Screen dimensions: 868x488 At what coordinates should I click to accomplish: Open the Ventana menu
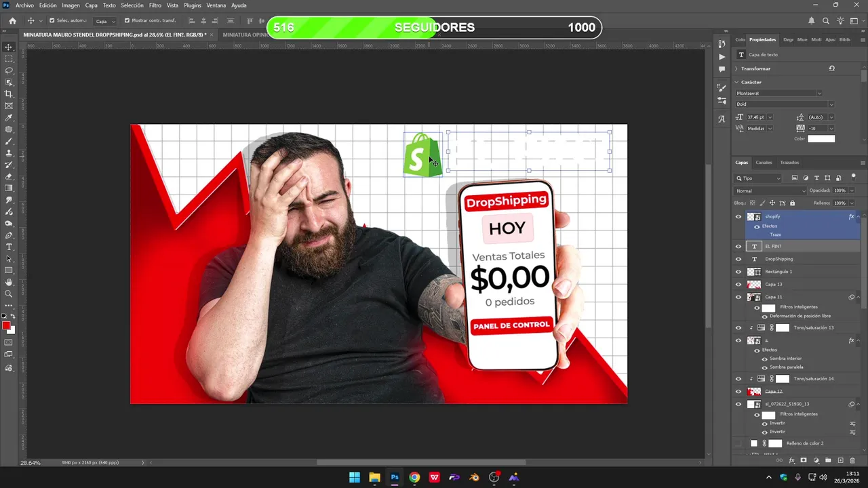(216, 5)
